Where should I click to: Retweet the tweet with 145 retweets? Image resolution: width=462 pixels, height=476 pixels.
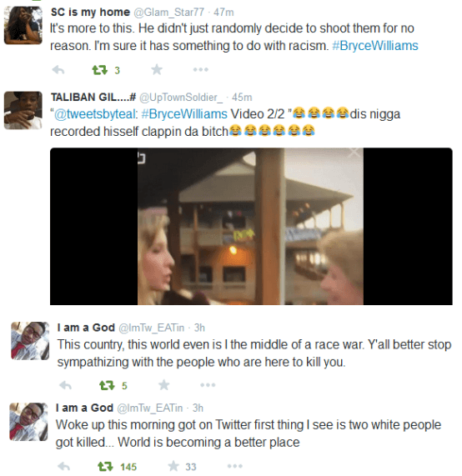click(x=105, y=466)
